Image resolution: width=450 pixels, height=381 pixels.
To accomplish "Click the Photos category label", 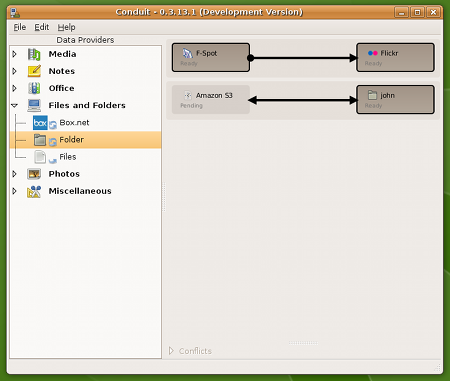I will pos(64,174).
